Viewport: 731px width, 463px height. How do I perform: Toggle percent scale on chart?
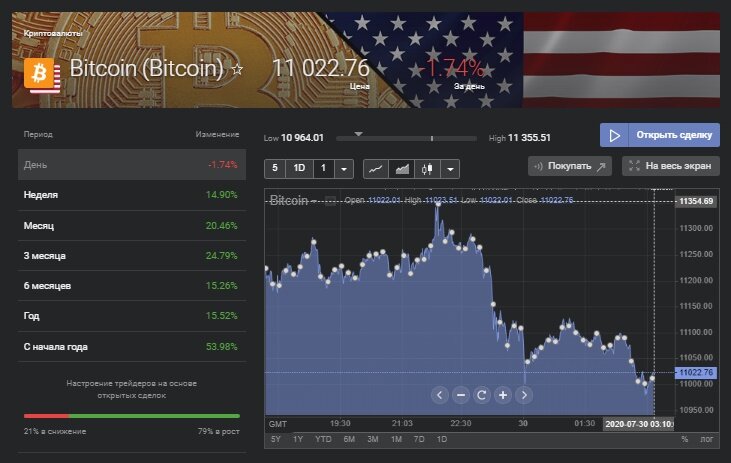[685, 439]
